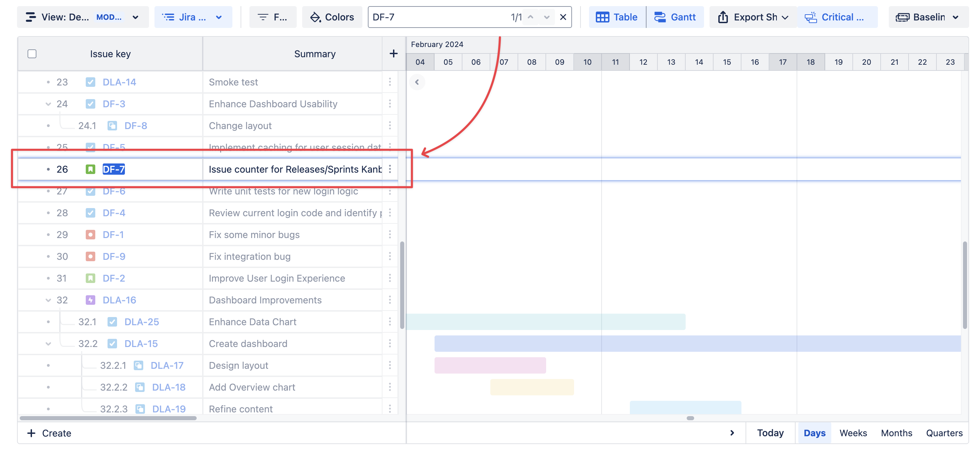980x457 pixels.
Task: Open the Export dropdown
Action: click(x=753, y=17)
